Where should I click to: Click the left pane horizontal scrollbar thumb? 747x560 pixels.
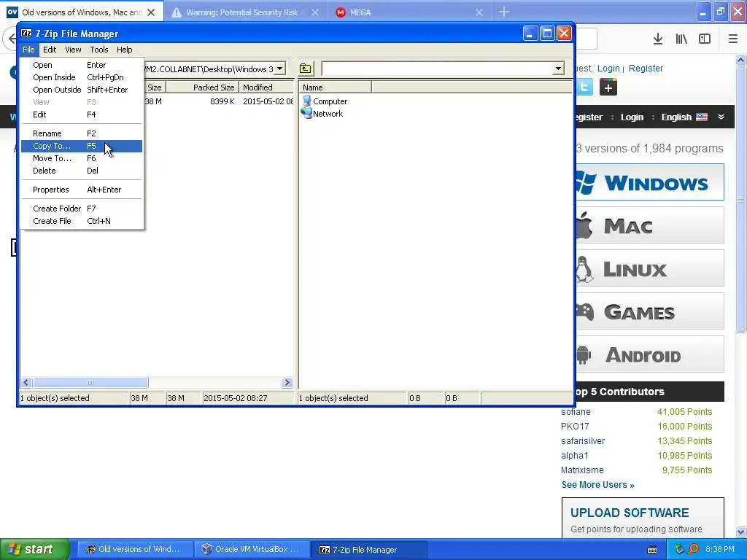[90, 382]
